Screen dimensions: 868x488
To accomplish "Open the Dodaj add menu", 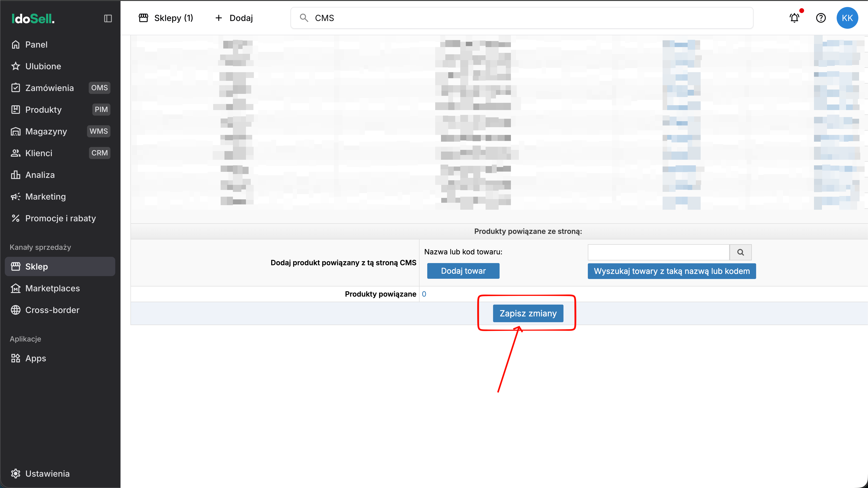I will coord(234,18).
